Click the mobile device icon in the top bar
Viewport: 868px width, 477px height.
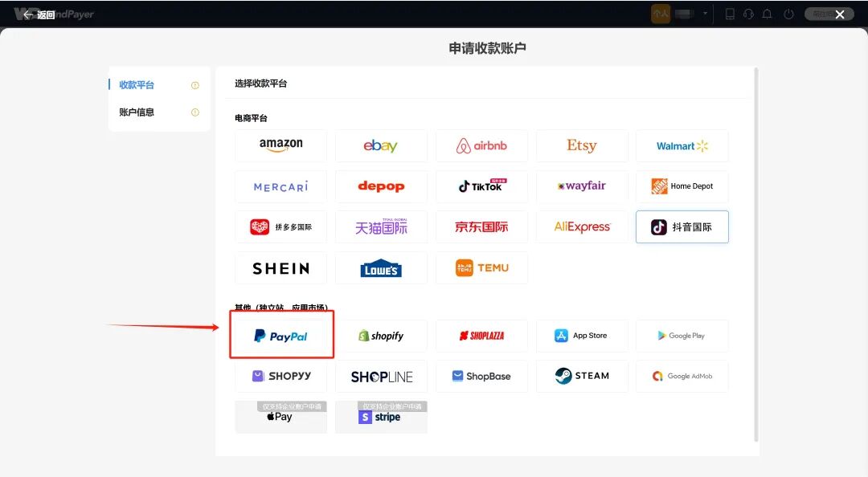[x=730, y=14]
